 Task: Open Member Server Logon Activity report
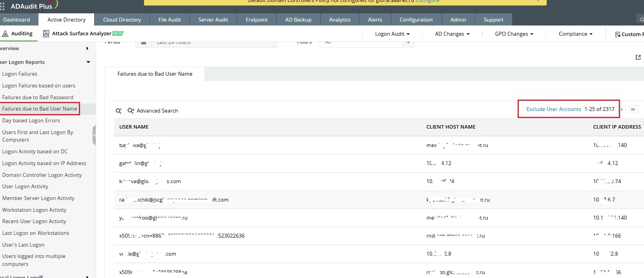click(38, 198)
